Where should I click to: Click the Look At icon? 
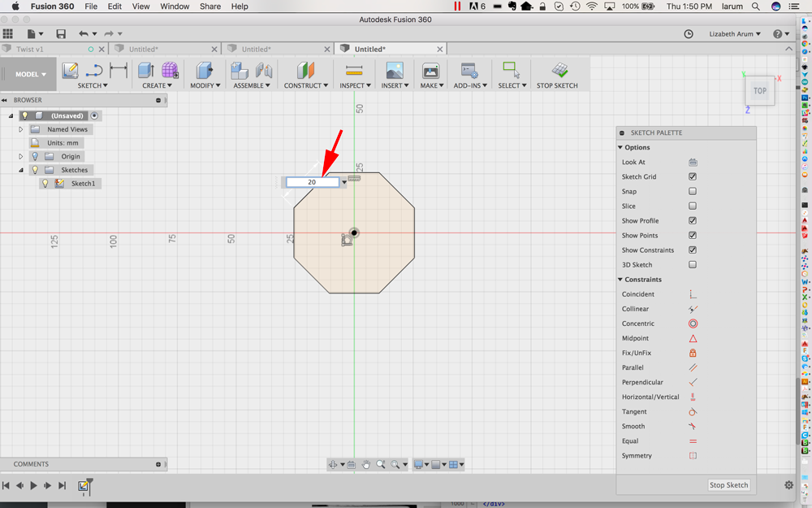pyautogui.click(x=693, y=163)
